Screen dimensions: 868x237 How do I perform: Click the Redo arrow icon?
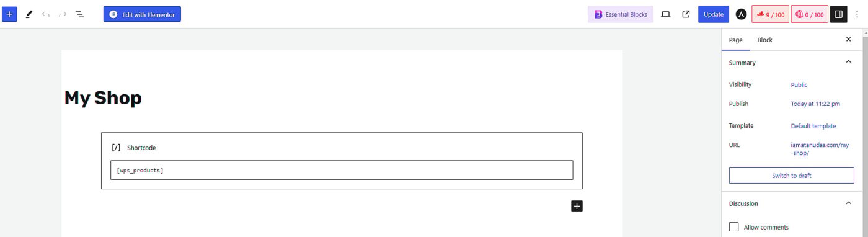[x=63, y=14]
